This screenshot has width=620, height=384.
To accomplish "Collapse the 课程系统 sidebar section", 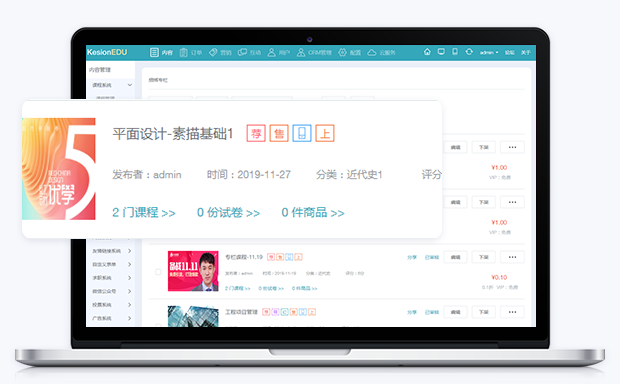I will pos(130,85).
